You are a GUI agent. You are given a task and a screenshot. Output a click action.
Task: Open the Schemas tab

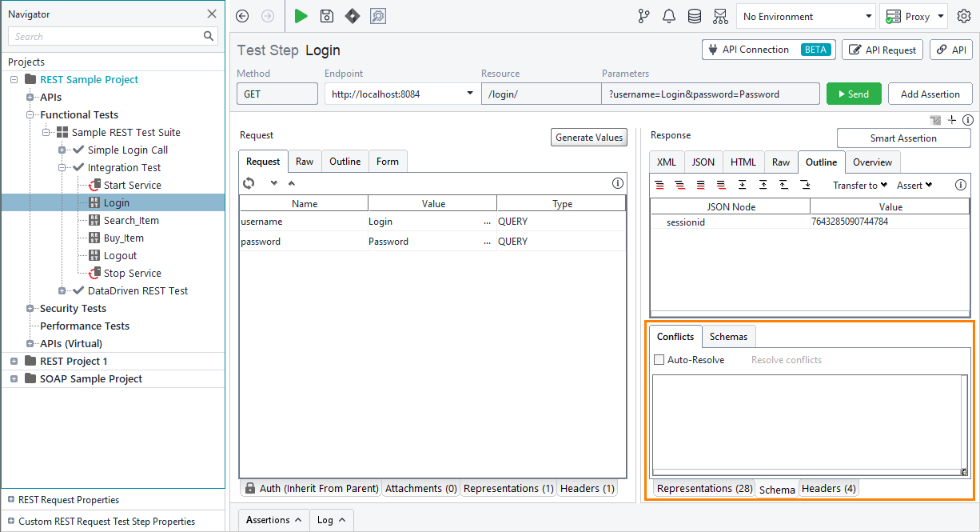728,336
